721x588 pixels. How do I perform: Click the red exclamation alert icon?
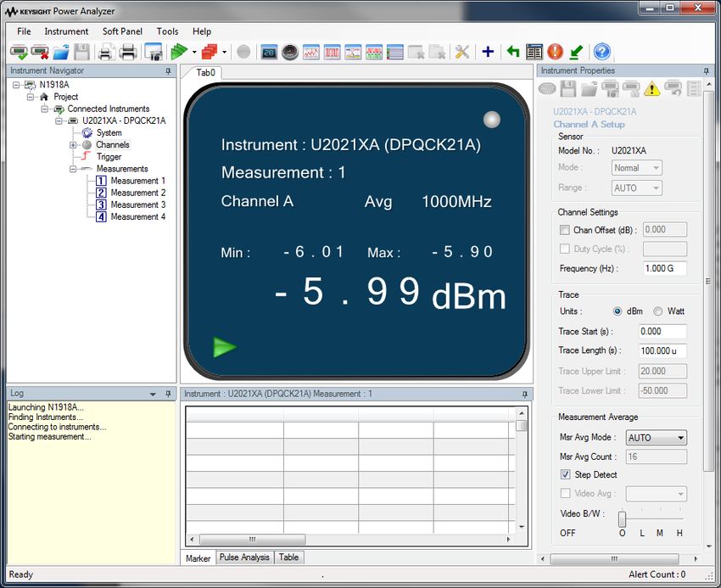click(x=555, y=52)
